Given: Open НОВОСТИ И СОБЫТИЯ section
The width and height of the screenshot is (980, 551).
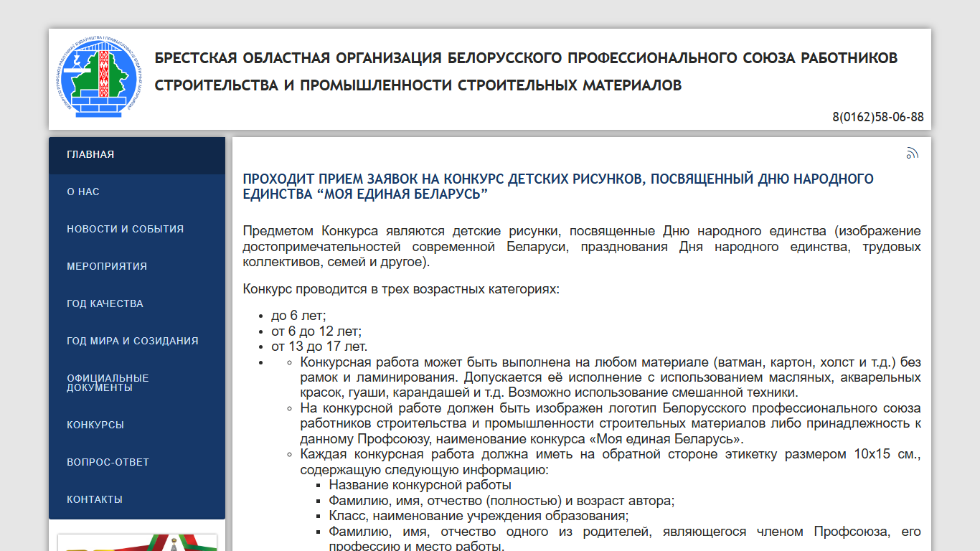Looking at the screenshot, I should 137,230.
